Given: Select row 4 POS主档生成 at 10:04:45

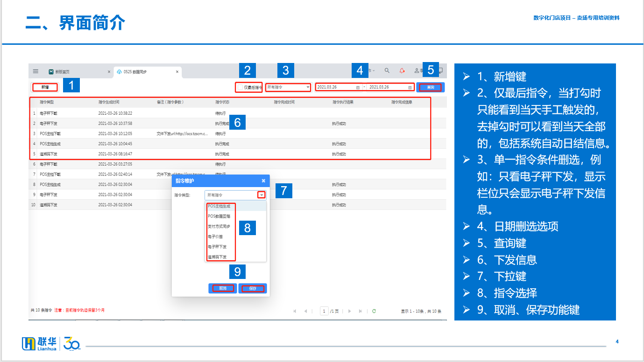Looking at the screenshot, I should click(x=238, y=144).
